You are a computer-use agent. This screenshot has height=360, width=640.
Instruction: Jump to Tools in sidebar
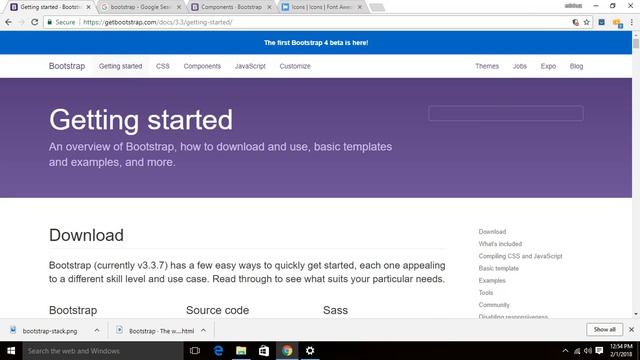[486, 293]
